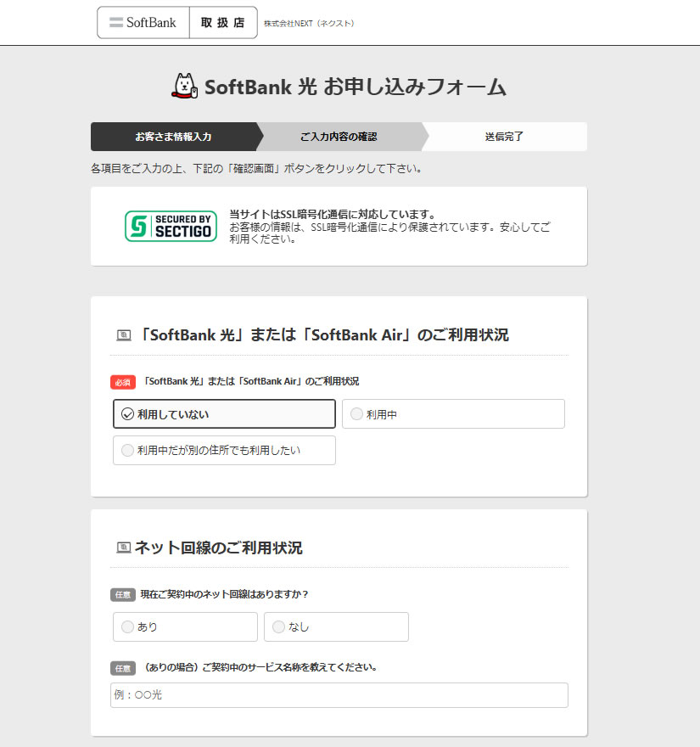Click the 任意 badge beside the service name question
The image size is (700, 747).
[x=123, y=668]
